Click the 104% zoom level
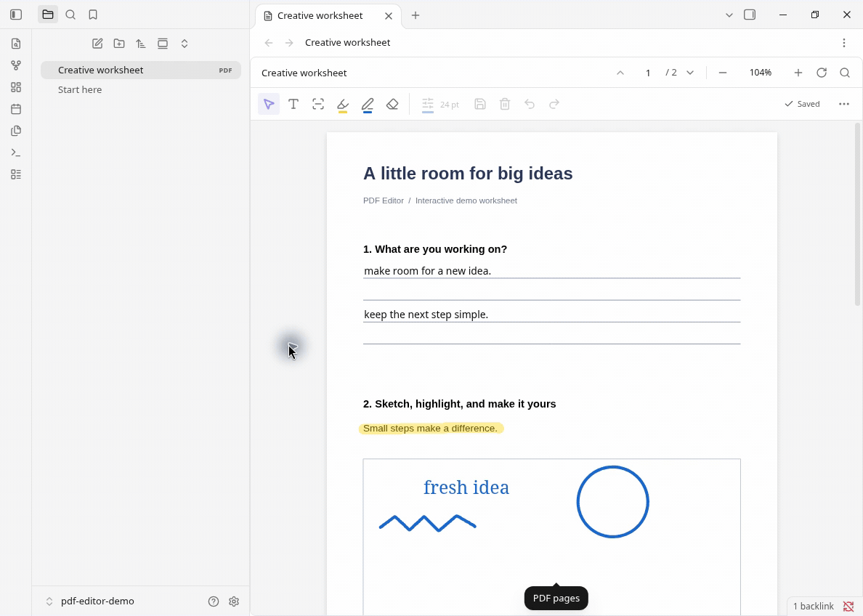Screen dimensions: 863x616 pos(761,73)
